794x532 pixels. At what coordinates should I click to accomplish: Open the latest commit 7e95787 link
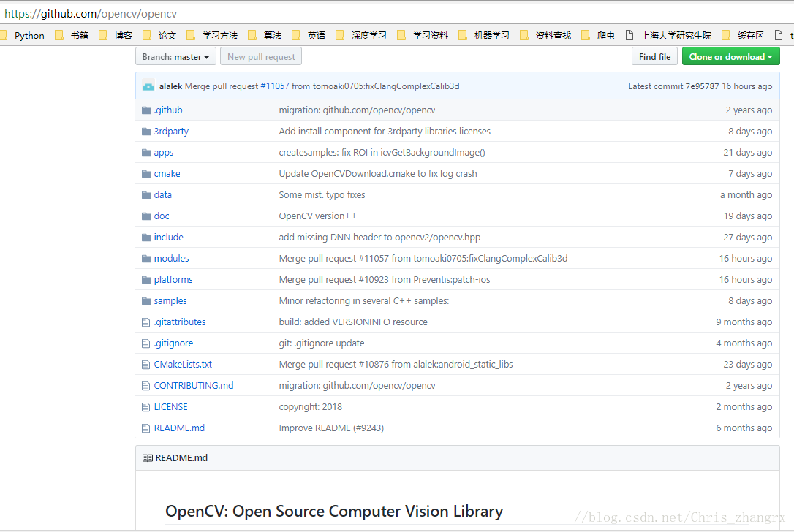coord(702,86)
